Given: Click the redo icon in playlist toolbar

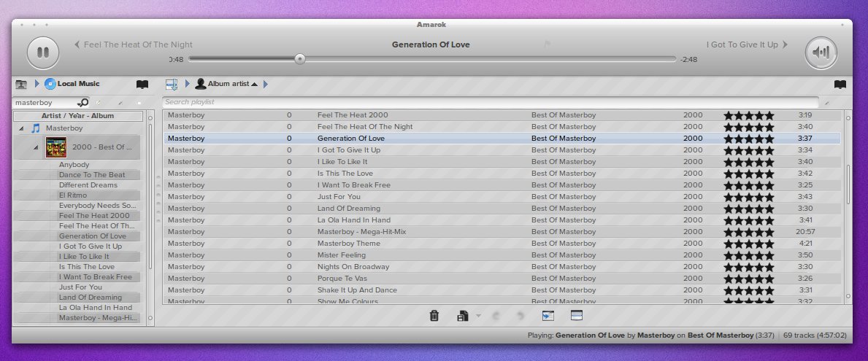Looking at the screenshot, I should [520, 317].
